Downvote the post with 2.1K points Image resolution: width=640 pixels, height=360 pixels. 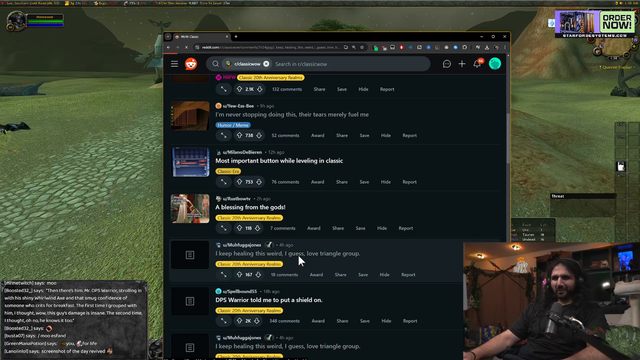pyautogui.click(x=260, y=89)
